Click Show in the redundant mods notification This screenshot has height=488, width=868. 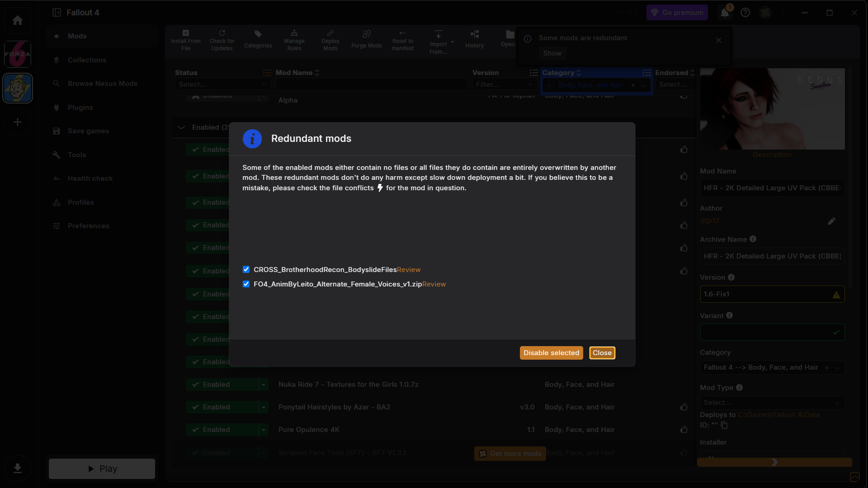552,53
